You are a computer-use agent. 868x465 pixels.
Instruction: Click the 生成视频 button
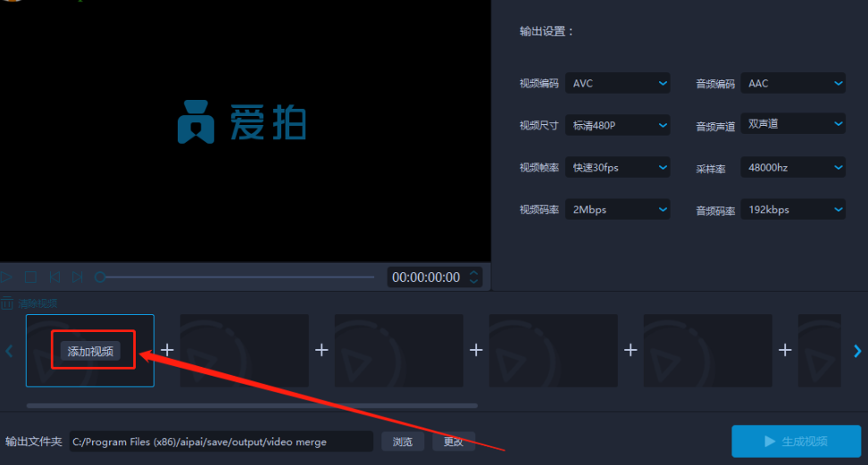tap(796, 441)
